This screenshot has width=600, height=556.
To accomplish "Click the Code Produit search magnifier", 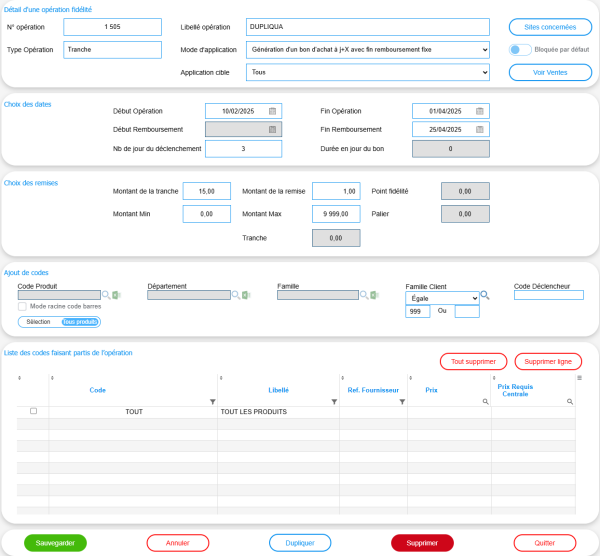I will [x=106, y=295].
